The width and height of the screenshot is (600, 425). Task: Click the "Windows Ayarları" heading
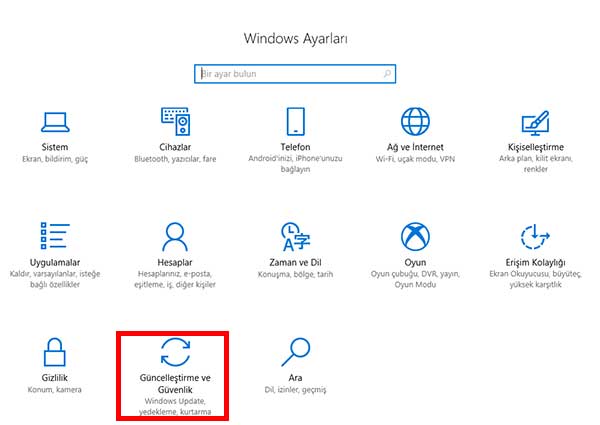(x=295, y=39)
